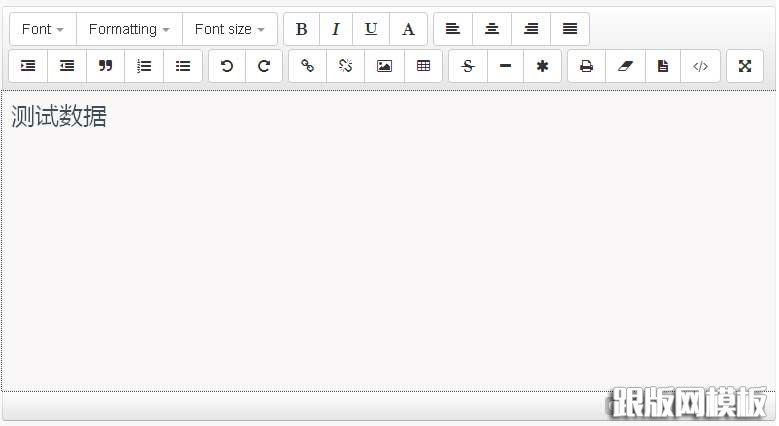
Task: Insert a hyperlink
Action: [x=307, y=66]
